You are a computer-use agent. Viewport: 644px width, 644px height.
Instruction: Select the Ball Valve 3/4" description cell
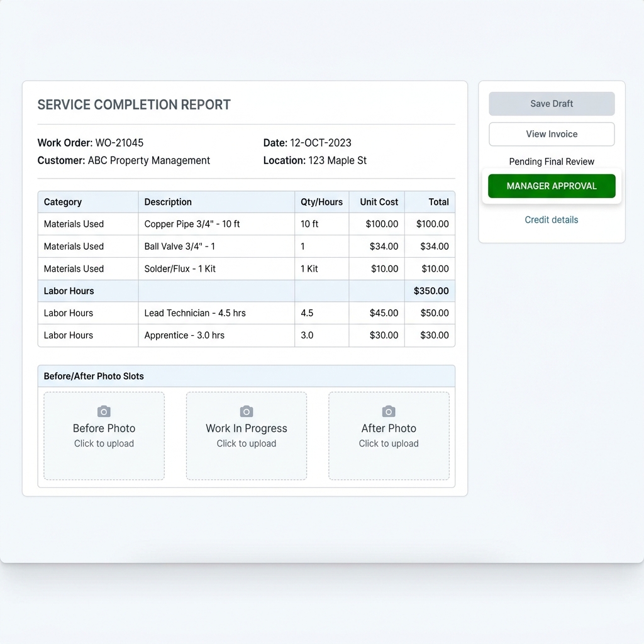[x=180, y=246]
